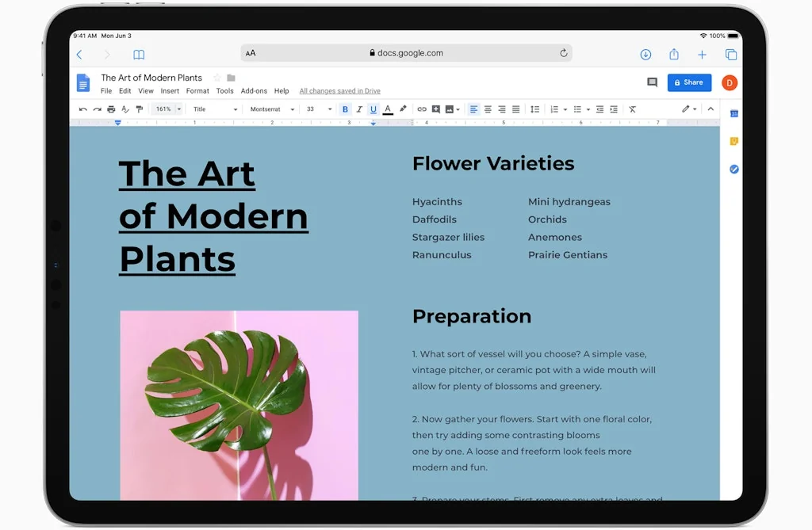This screenshot has width=812, height=530.
Task: Toggle italic formatting
Action: [359, 109]
